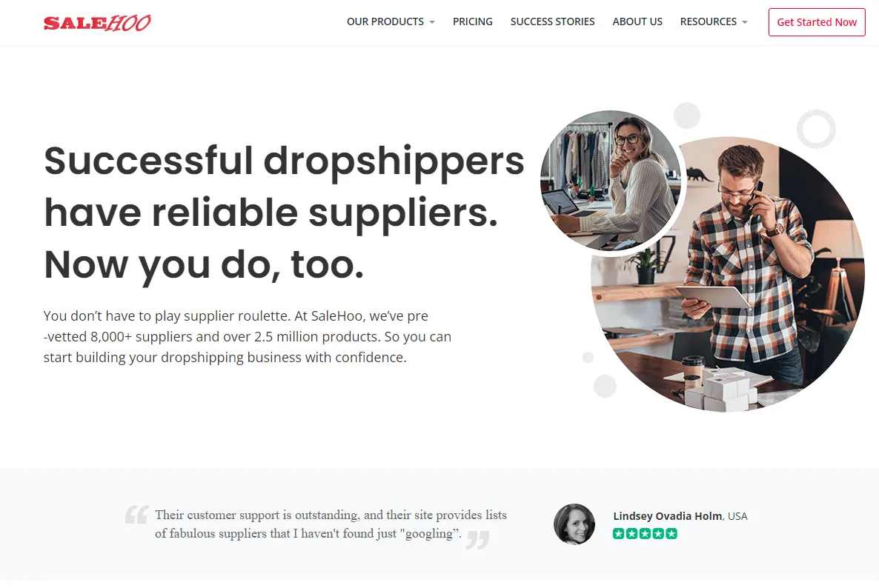Click the hollow decorative ring icon
879x588 pixels.
click(x=816, y=129)
